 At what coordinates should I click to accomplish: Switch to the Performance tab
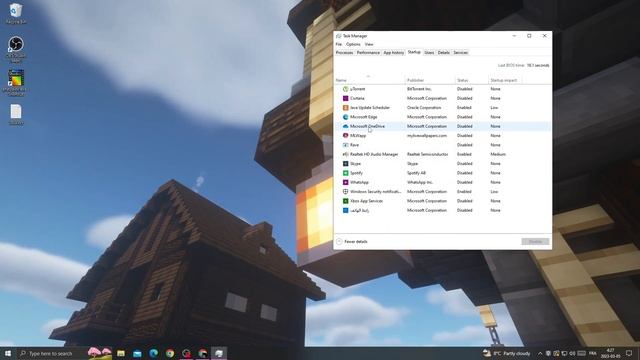[368, 53]
